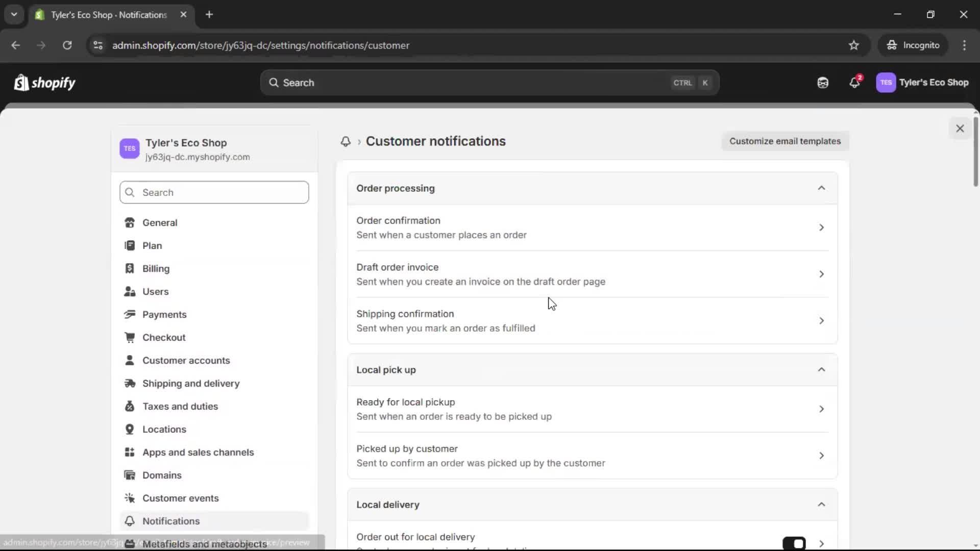Image resolution: width=980 pixels, height=551 pixels.
Task: Collapse the Order processing section
Action: [821, 188]
